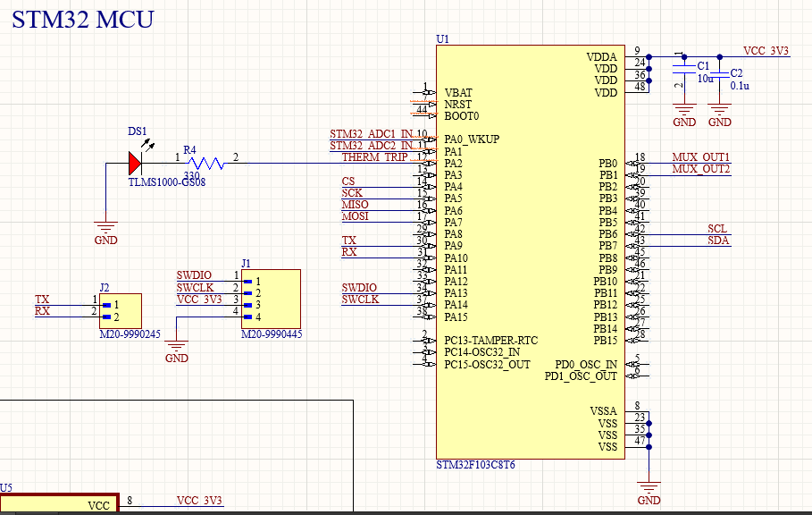This screenshot has height=515, width=812.
Task: Select the C2 capacitor symbol
Action: [x=719, y=73]
